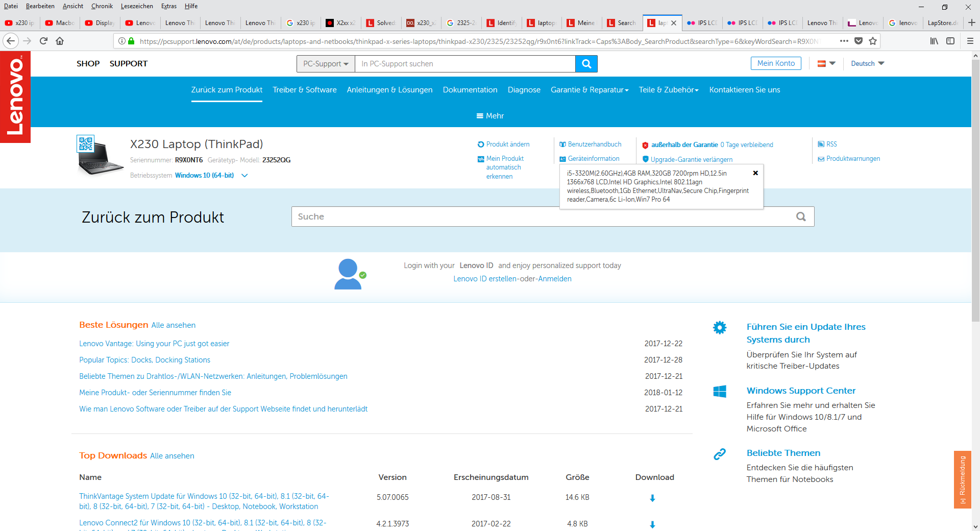The image size is (980, 531).
Task: Close the current active browser tab
Action: [x=674, y=23]
